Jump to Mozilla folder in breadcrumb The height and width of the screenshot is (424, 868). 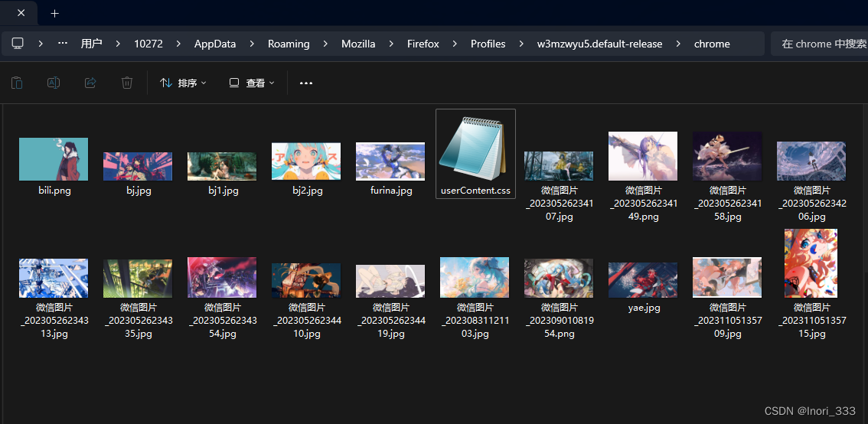pos(358,44)
